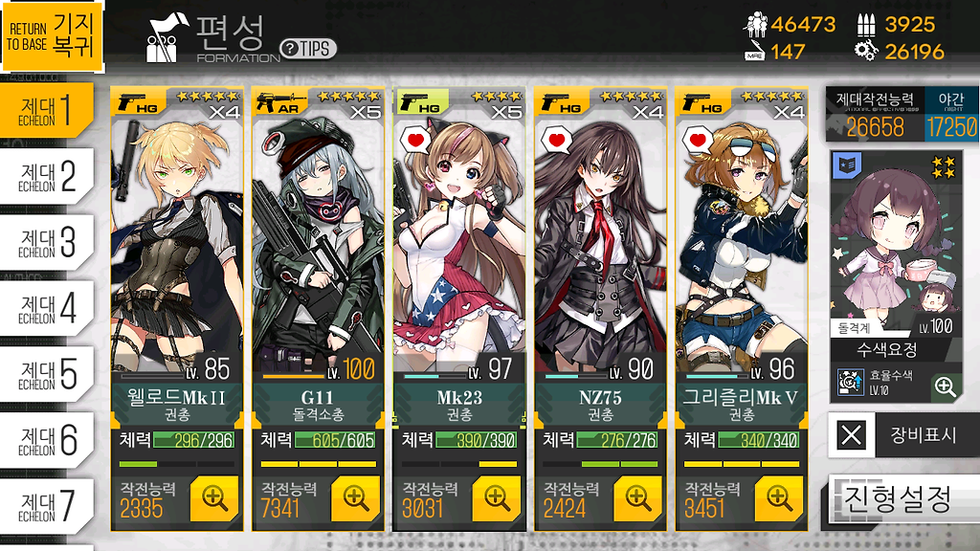Open magnifier details for G11

pos(356,497)
